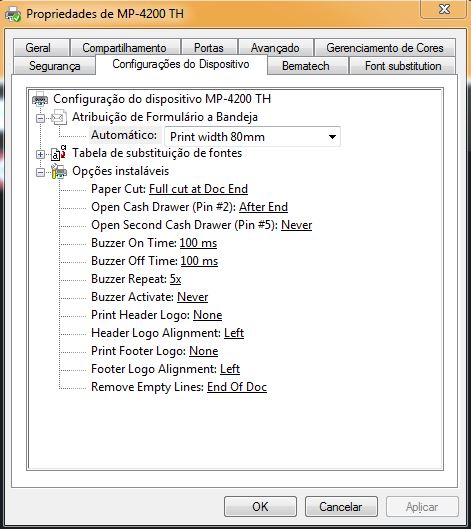The height and width of the screenshot is (529, 471).
Task: Edit the Open Cash Drawer After End value
Action: [x=263, y=207]
